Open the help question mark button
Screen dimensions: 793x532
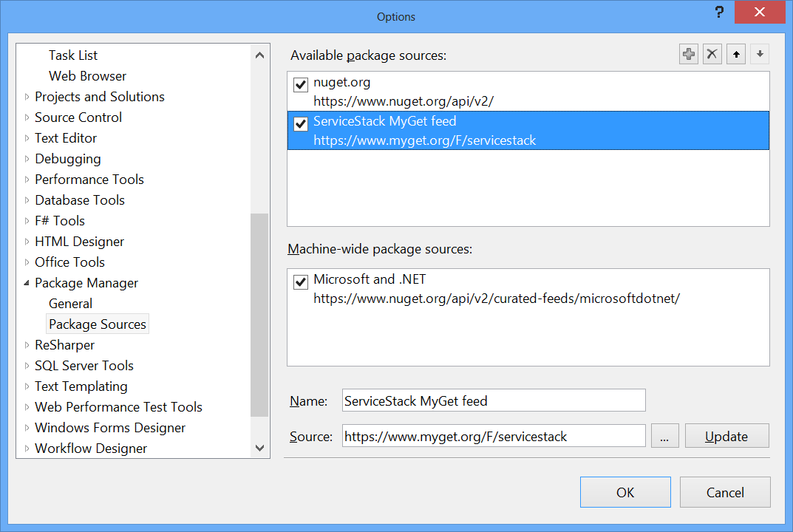pyautogui.click(x=719, y=12)
